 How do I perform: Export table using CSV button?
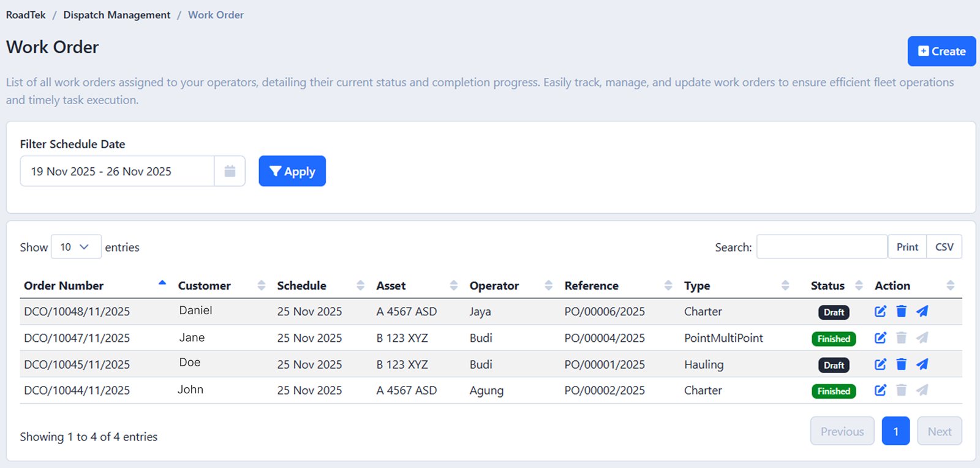[x=944, y=247]
